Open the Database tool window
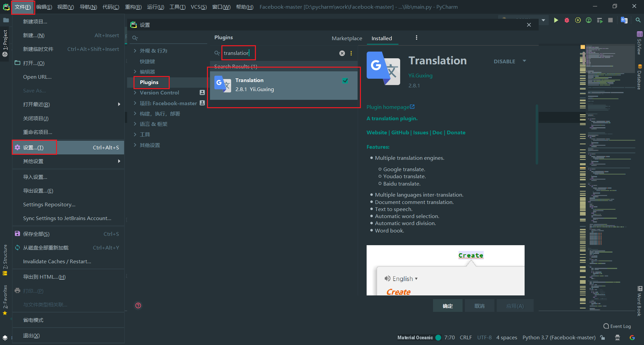Image resolution: width=644 pixels, height=345 pixels. 640,77
